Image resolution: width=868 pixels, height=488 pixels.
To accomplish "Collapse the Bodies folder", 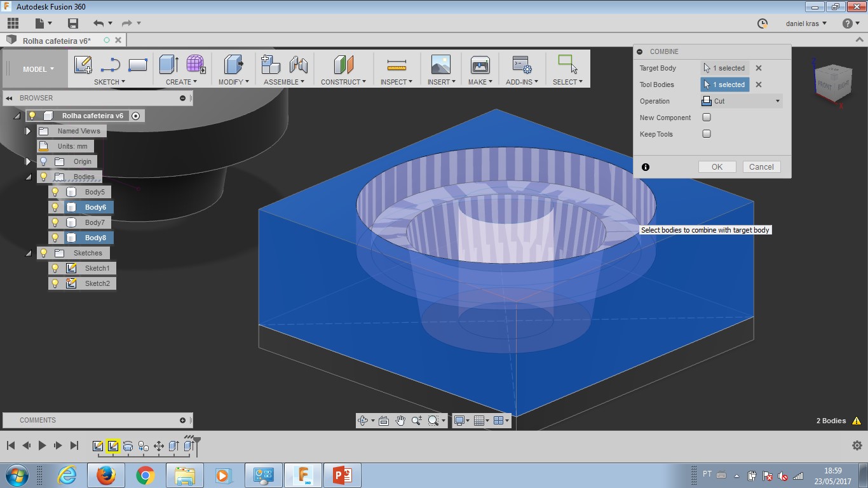I will coord(28,177).
